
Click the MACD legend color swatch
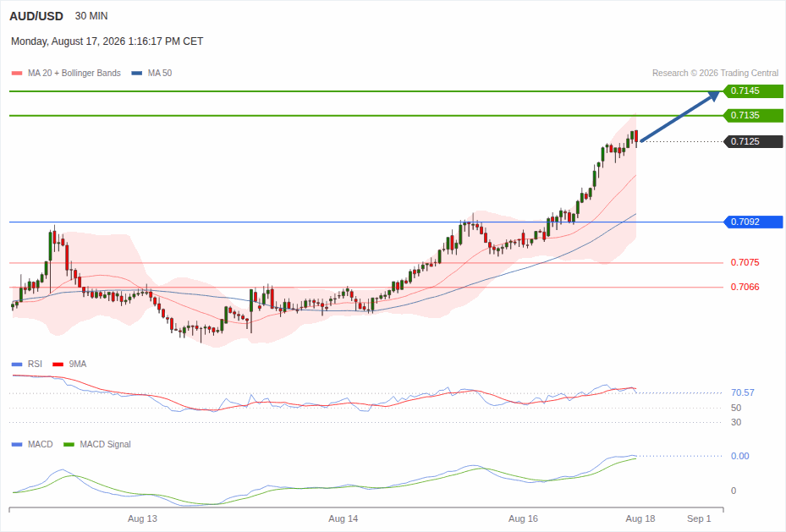click(x=17, y=444)
